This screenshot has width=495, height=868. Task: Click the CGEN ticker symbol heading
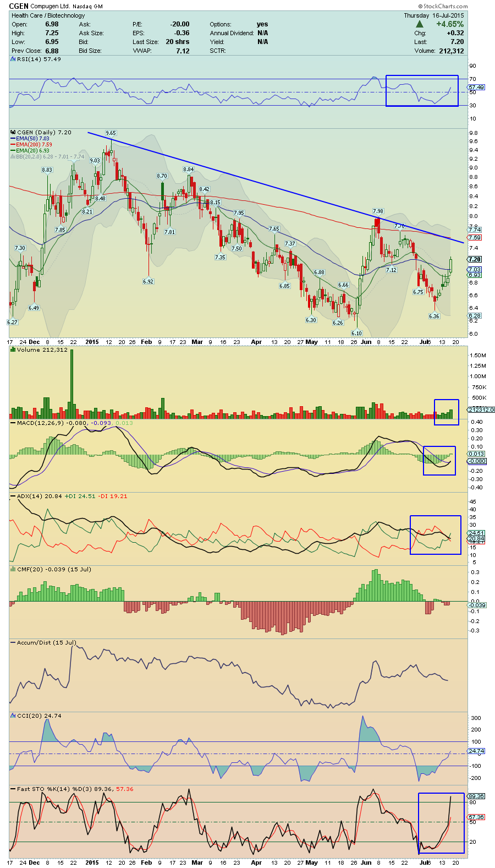pos(19,6)
